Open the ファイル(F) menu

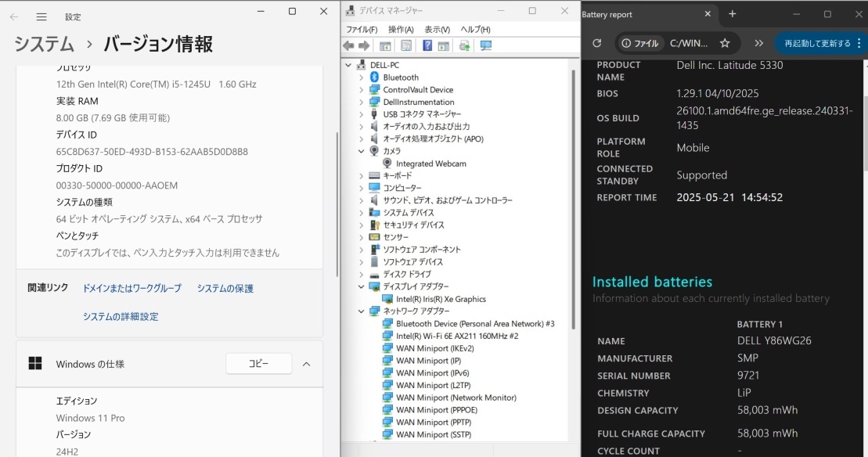pyautogui.click(x=362, y=29)
